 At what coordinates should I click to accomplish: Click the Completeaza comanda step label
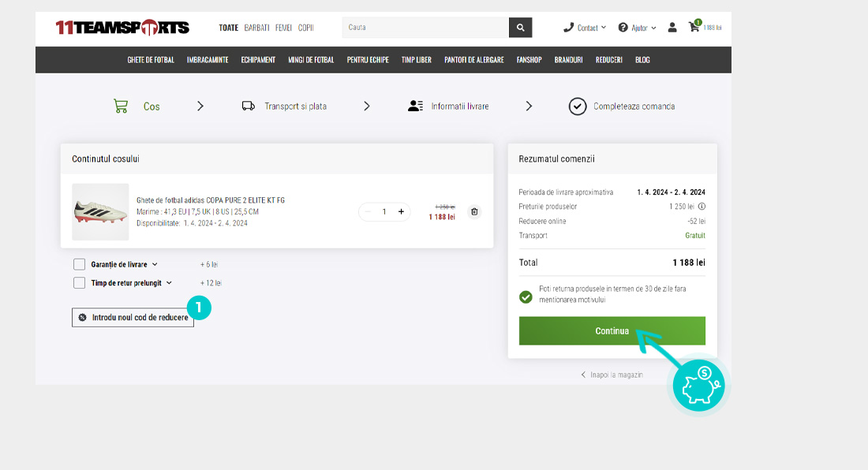(x=634, y=106)
